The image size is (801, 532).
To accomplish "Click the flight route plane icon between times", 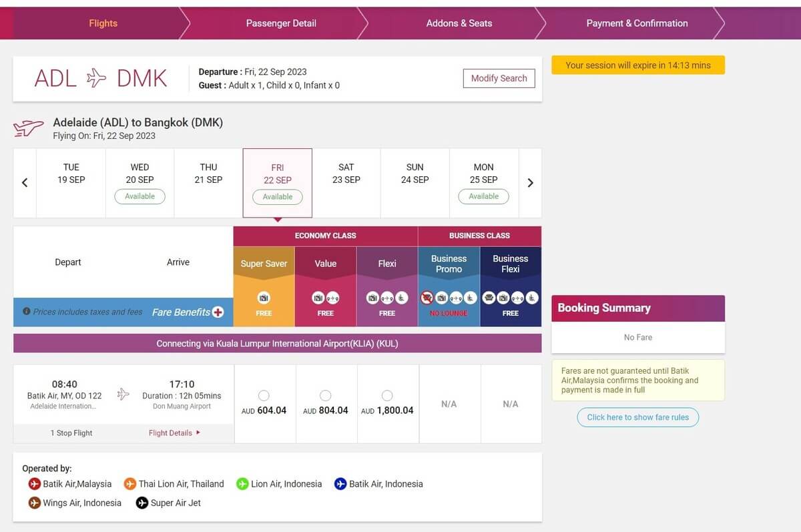I will pos(123,394).
